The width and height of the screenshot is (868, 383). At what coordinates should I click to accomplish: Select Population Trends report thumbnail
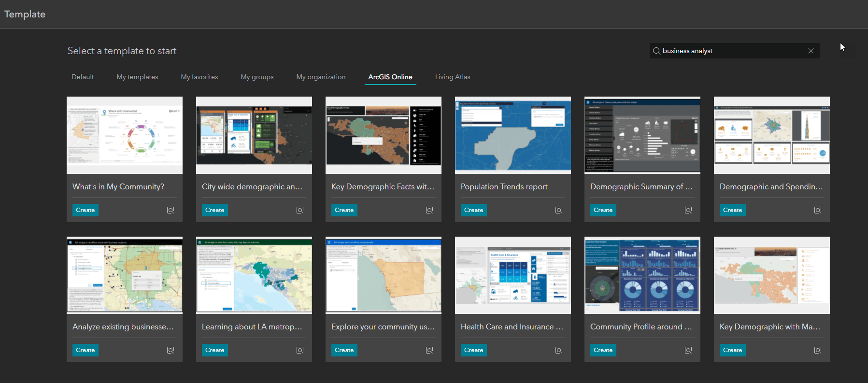(x=513, y=135)
